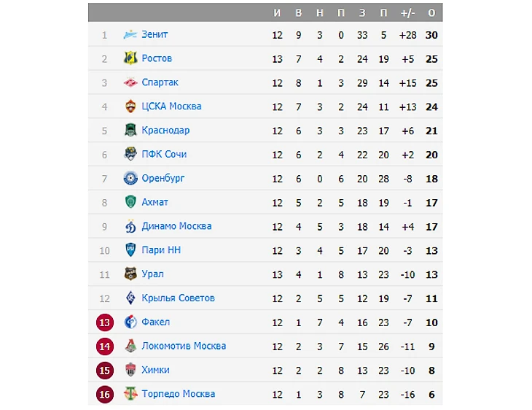532x410 pixels.
Task: Click the red position badge number 16
Action: 105,394
